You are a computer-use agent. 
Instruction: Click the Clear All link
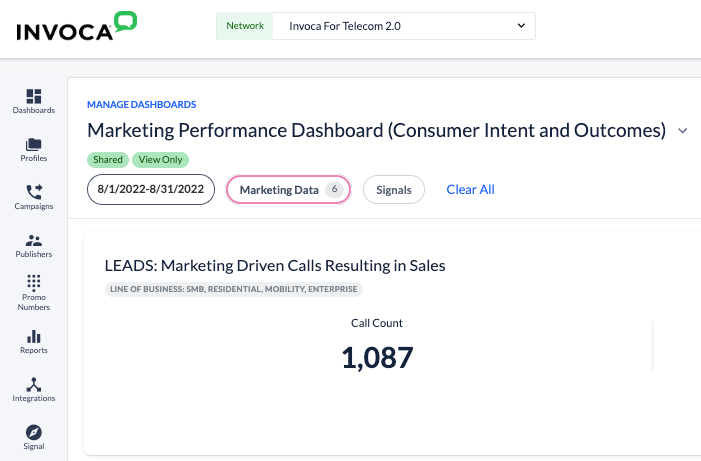pos(470,190)
